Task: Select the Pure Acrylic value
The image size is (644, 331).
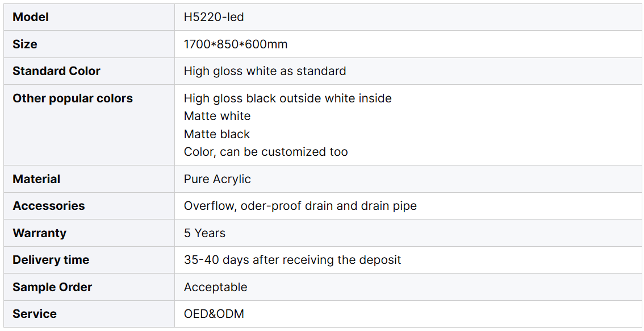Action: click(x=217, y=179)
